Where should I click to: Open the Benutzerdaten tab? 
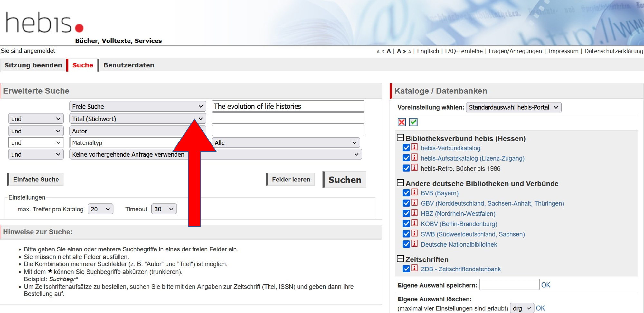click(x=128, y=65)
